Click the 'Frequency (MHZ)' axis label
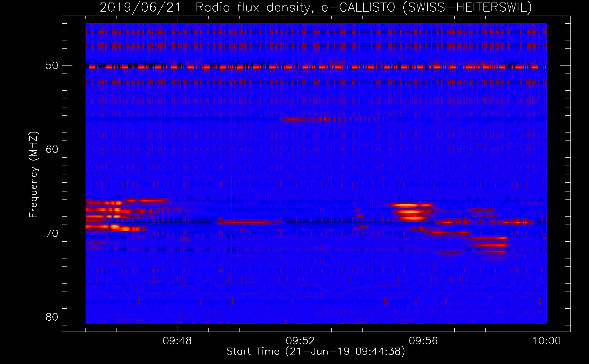This screenshot has height=364, width=589. click(x=33, y=174)
